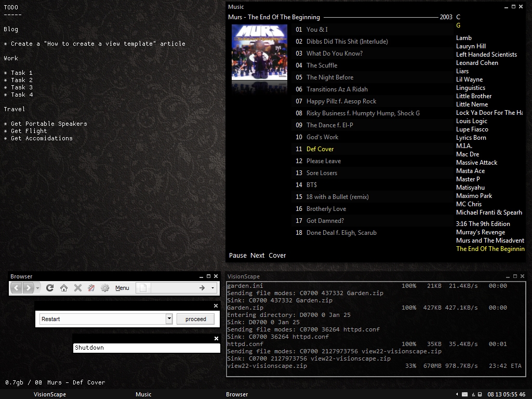Click the taskbar clock 05:55
532x399 pixels.
pos(507,394)
